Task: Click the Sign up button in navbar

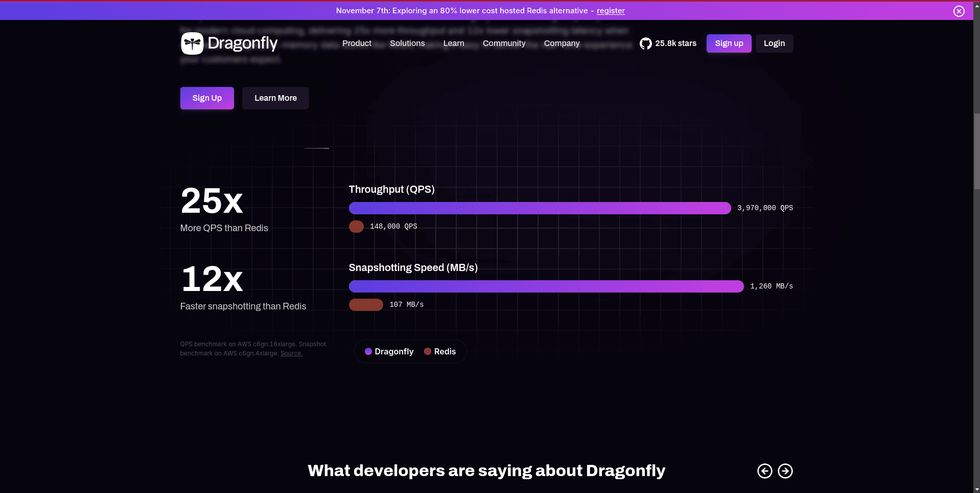Action: [729, 43]
